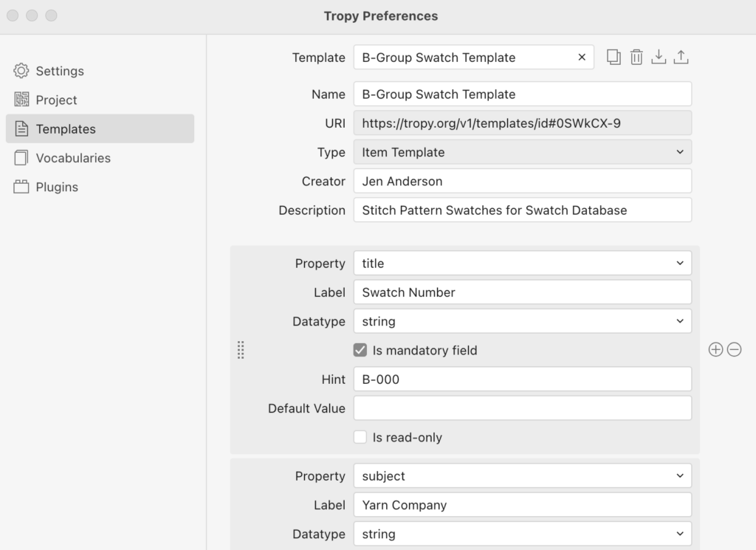
Task: Uncheck the Is mandatory field checkbox
Action: coord(360,351)
